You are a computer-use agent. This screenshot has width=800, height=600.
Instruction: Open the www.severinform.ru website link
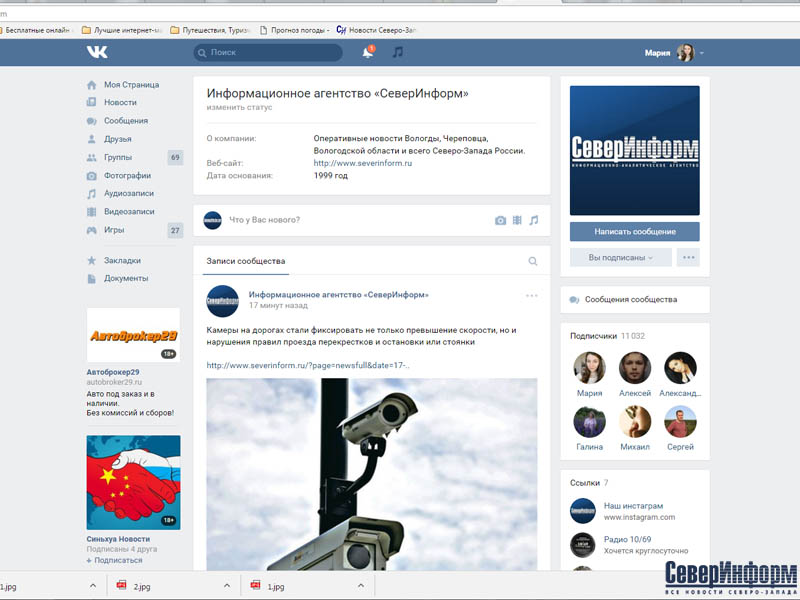363,163
